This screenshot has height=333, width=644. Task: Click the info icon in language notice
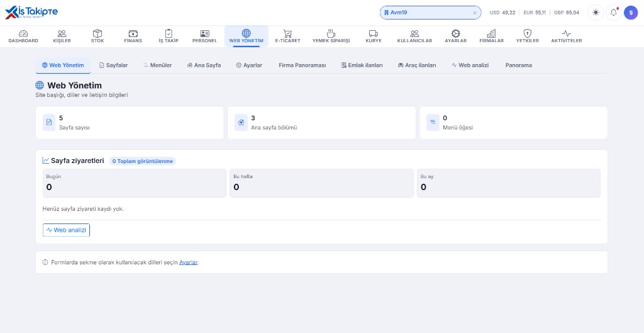(45, 262)
